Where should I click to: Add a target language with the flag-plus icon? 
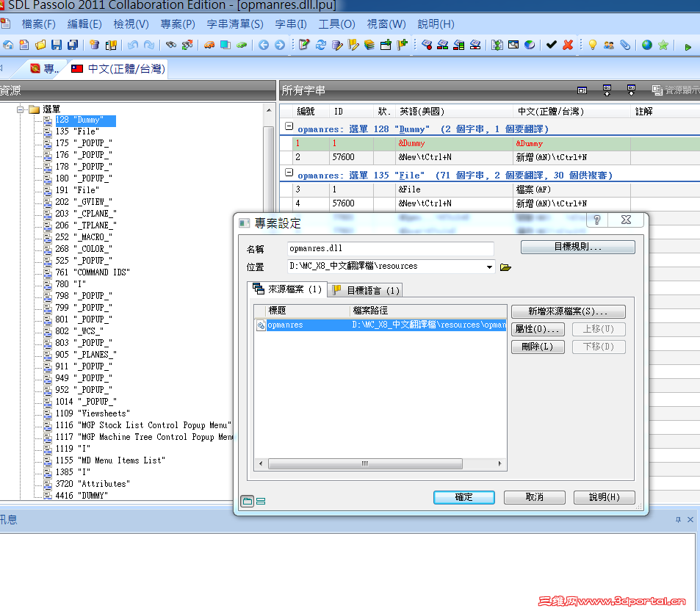pos(403,45)
